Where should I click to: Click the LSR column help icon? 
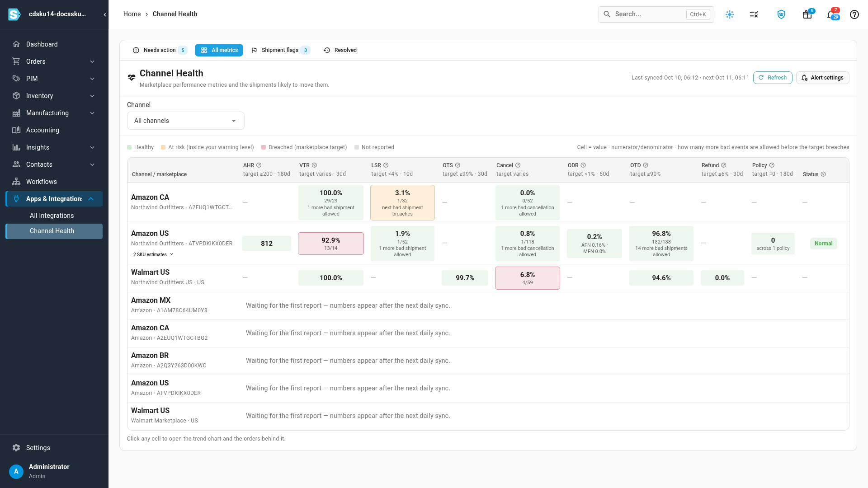pos(386,165)
